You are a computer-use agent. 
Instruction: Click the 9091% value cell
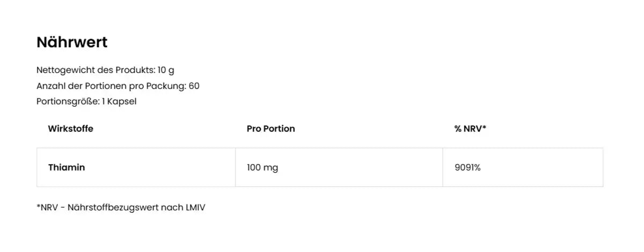[467, 167]
